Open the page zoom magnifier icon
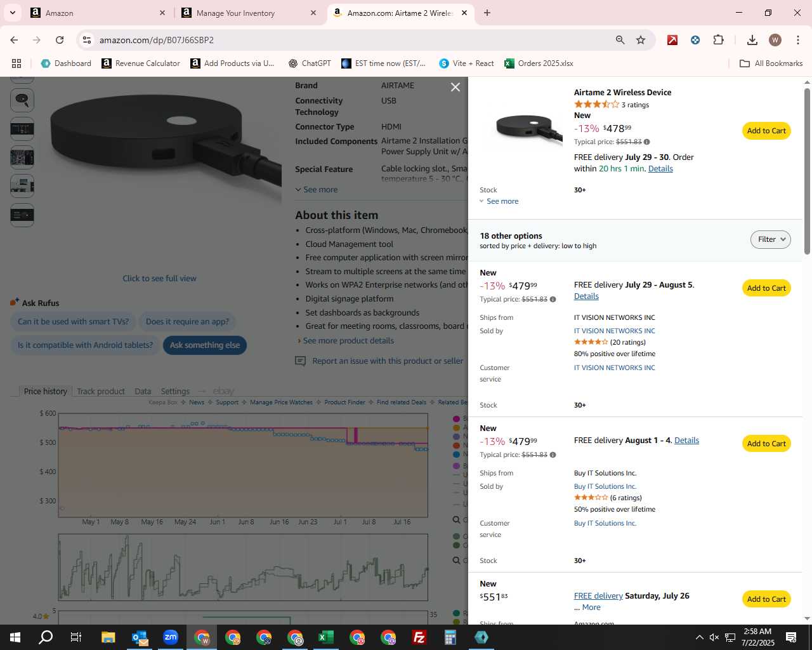Screen dimensions: 812x650 [620, 40]
